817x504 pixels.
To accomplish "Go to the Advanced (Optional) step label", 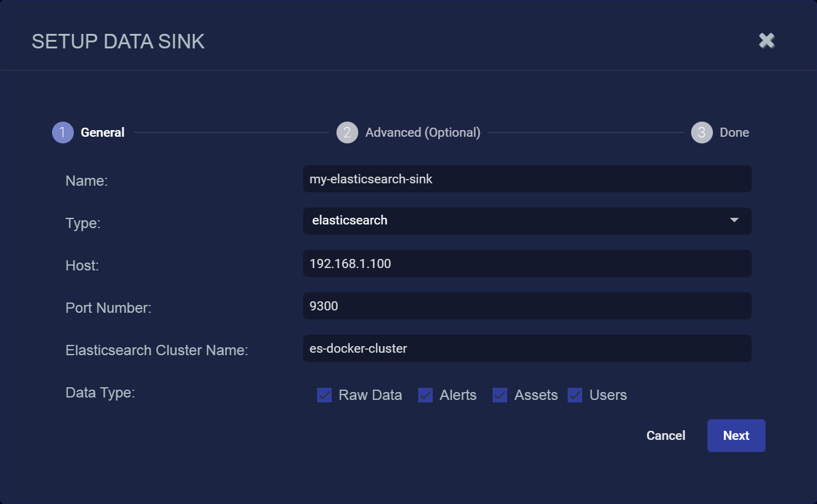I will tap(423, 133).
